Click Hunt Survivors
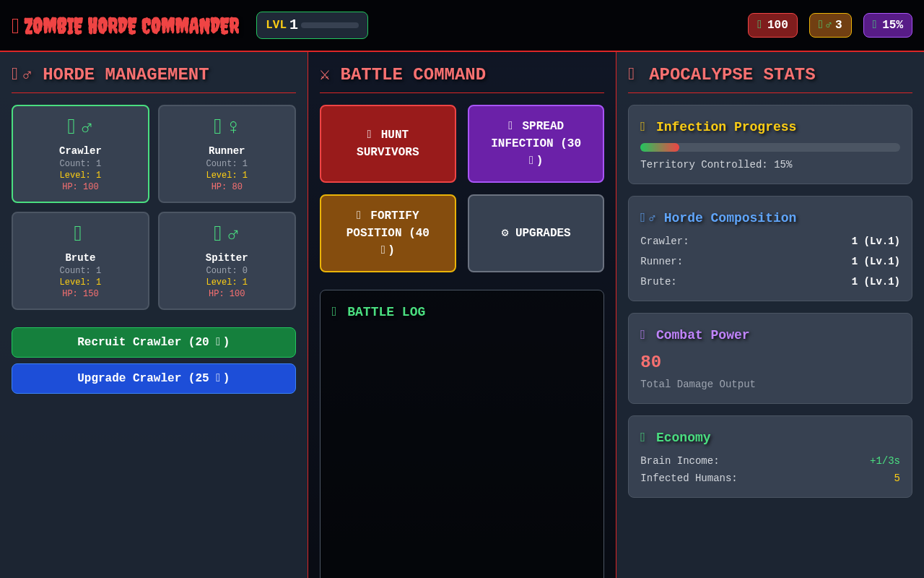Viewport: 924px width, 578px height. click(388, 143)
